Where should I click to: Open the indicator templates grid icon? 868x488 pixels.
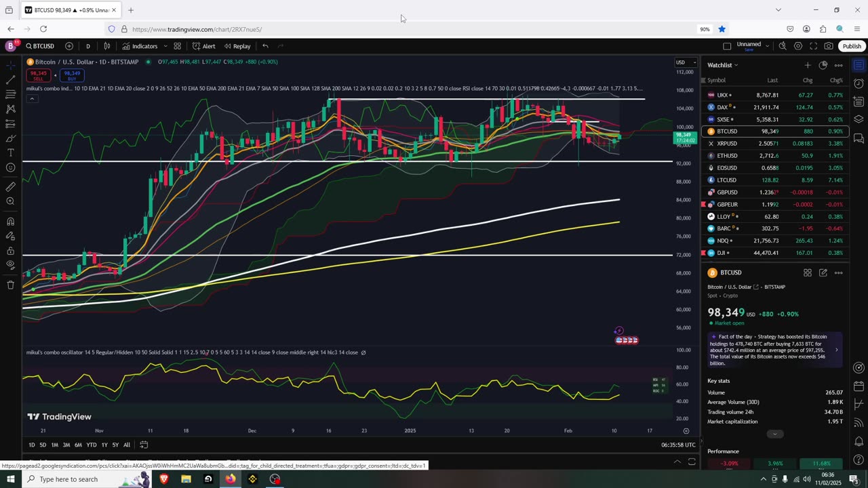coord(177,46)
